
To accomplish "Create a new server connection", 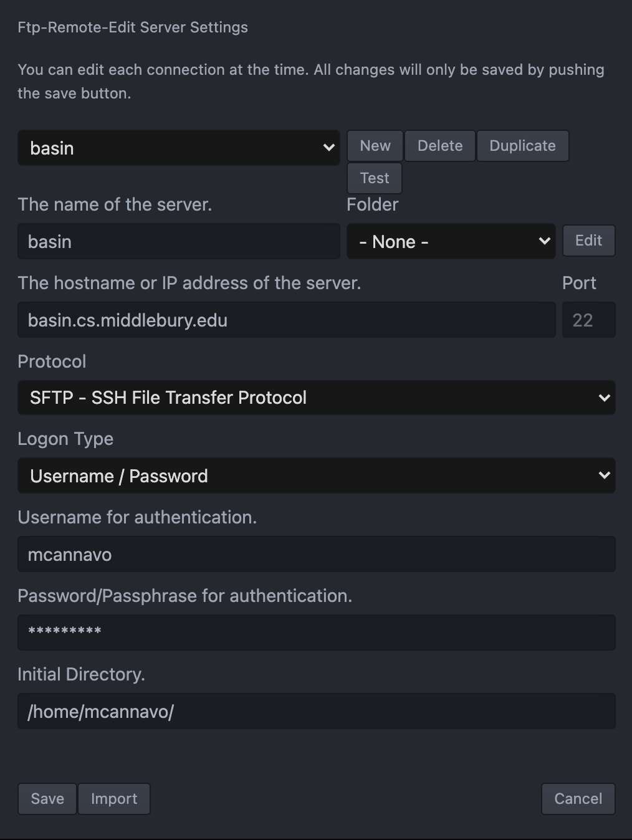I will click(x=374, y=145).
